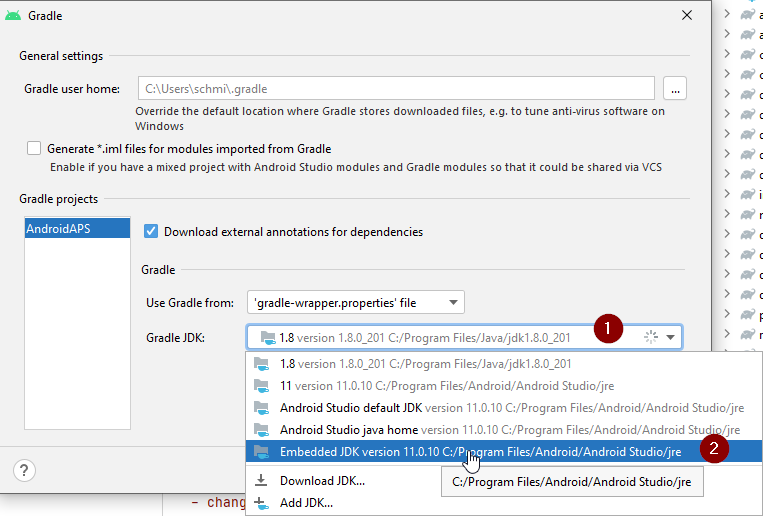The image size is (763, 516).
Task: Enable Generate *.iml files for modules checkbox
Action: pos(34,148)
